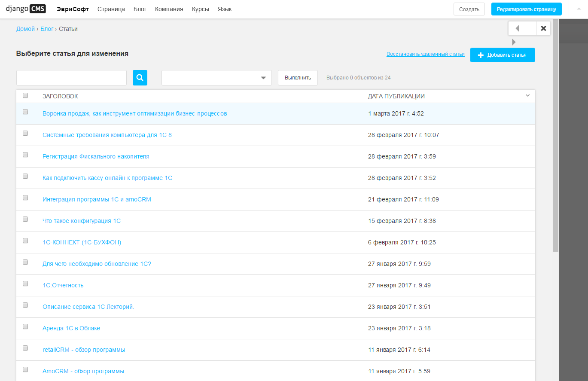The image size is (588, 381).
Task: Go to the Блог breadcrumb link
Action: click(47, 29)
